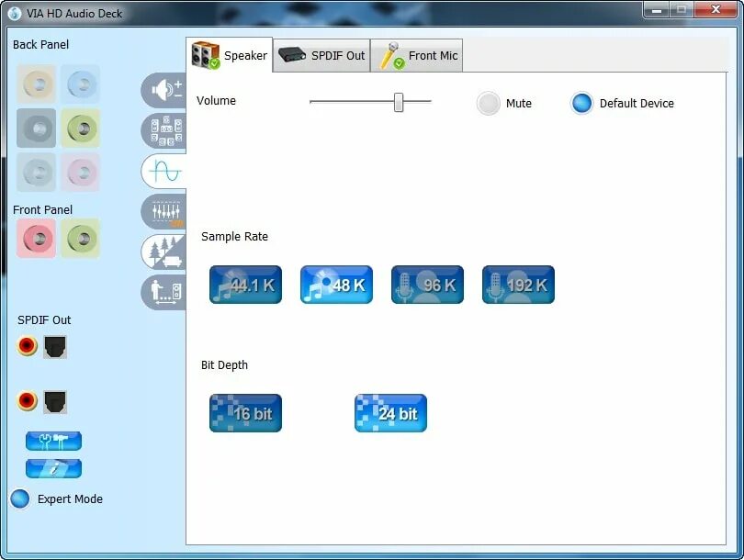Open the Front Mic tab

[x=416, y=55]
